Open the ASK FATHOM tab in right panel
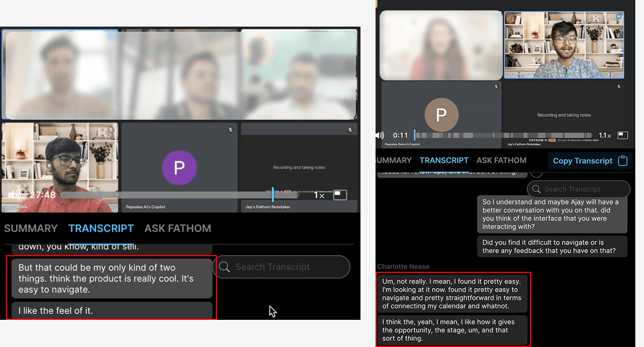 click(502, 160)
